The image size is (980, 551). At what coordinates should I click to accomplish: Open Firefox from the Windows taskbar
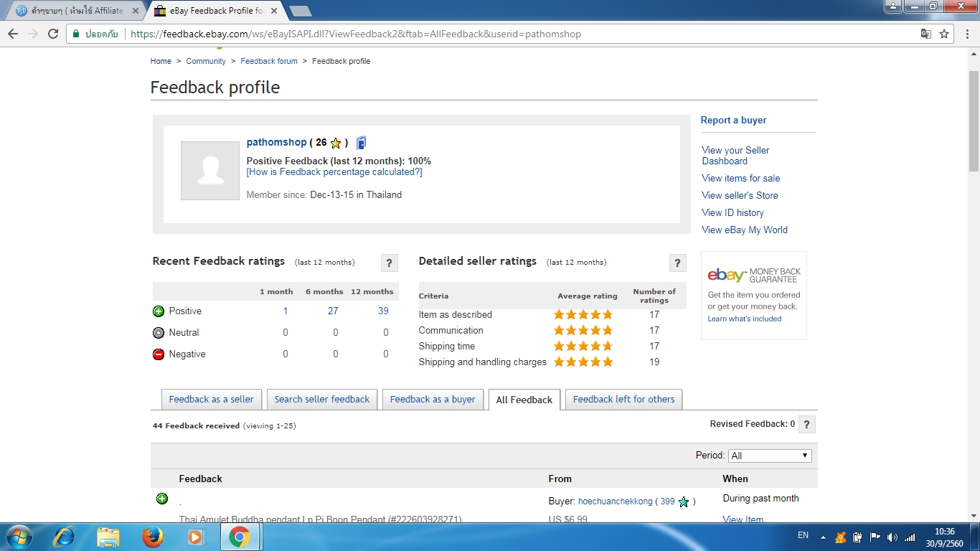coord(152,537)
